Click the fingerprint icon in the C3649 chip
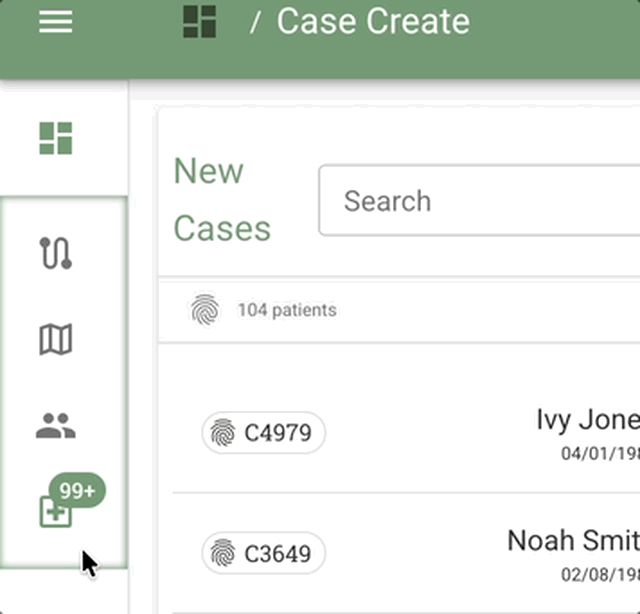This screenshot has height=614, width=640. click(223, 553)
